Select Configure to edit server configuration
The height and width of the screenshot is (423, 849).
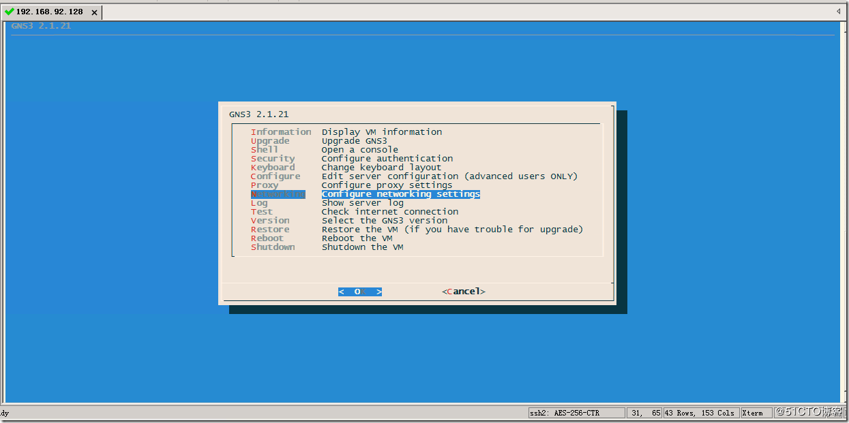(275, 176)
